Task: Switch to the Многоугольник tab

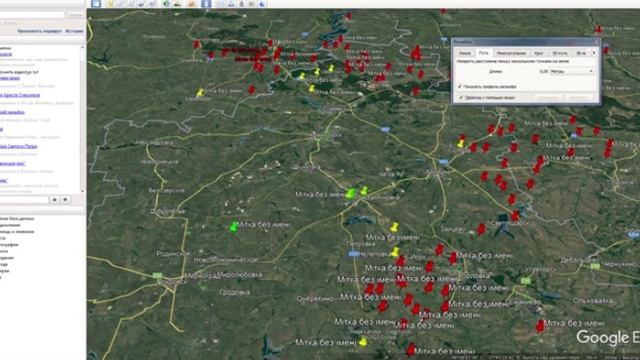Action: point(511,53)
